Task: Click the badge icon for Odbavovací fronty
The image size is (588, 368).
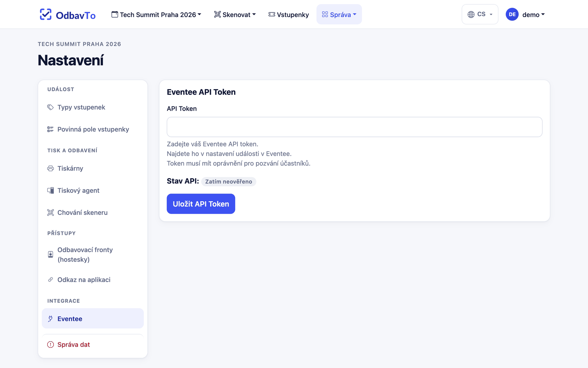Action: tap(50, 254)
